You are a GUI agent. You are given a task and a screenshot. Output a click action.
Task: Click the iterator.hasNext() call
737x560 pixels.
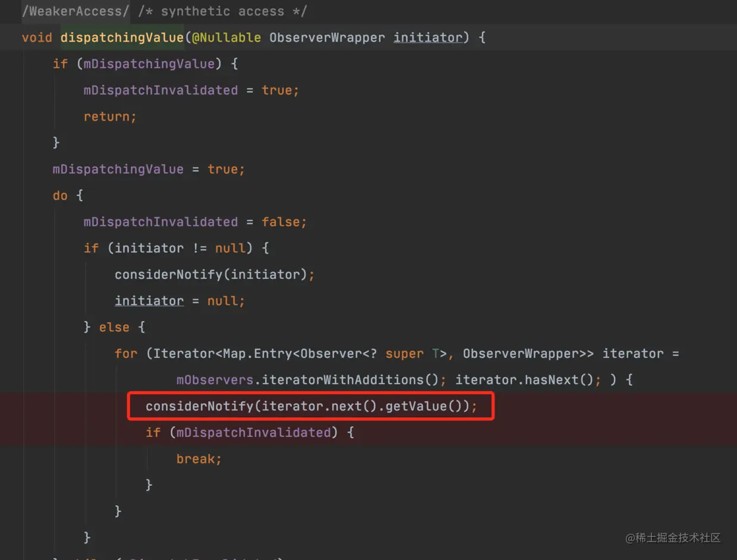click(x=524, y=379)
